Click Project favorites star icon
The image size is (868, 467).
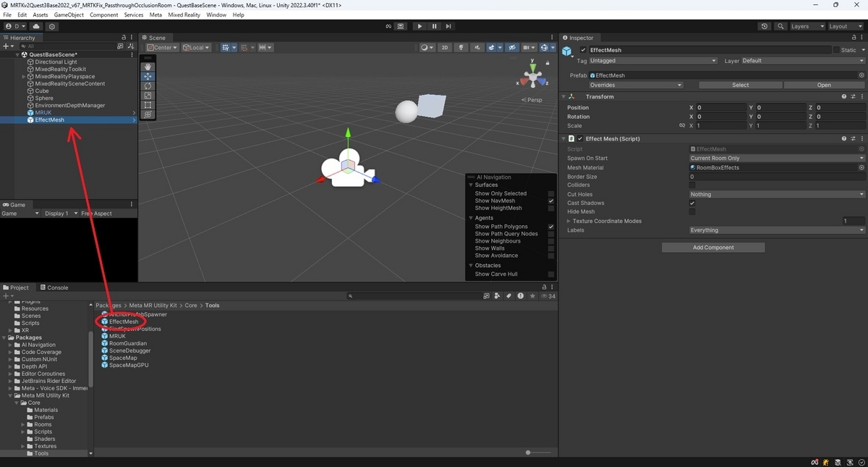[x=533, y=296]
